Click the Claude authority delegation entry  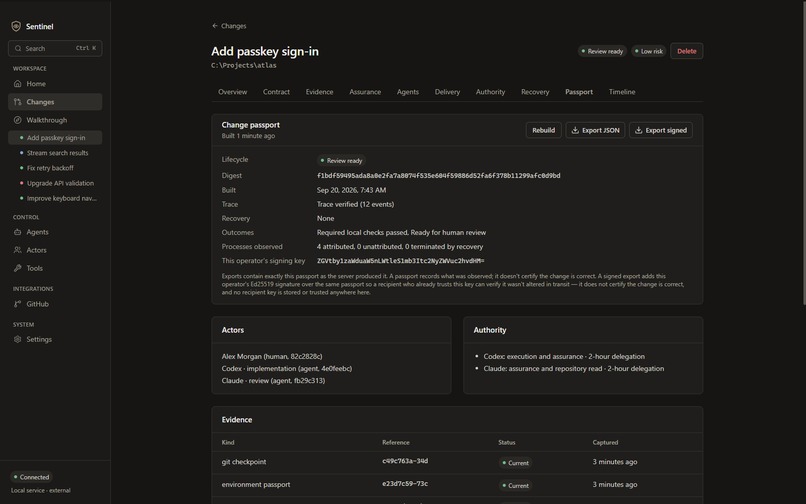tap(574, 369)
